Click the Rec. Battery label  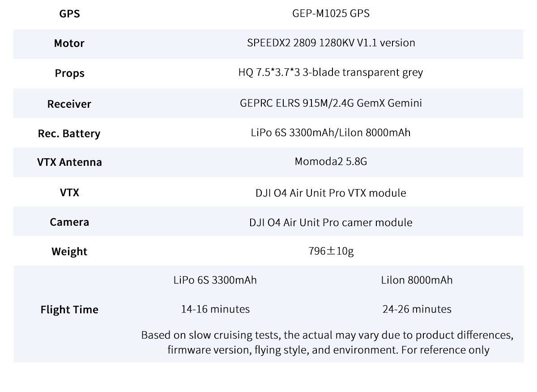tap(69, 134)
